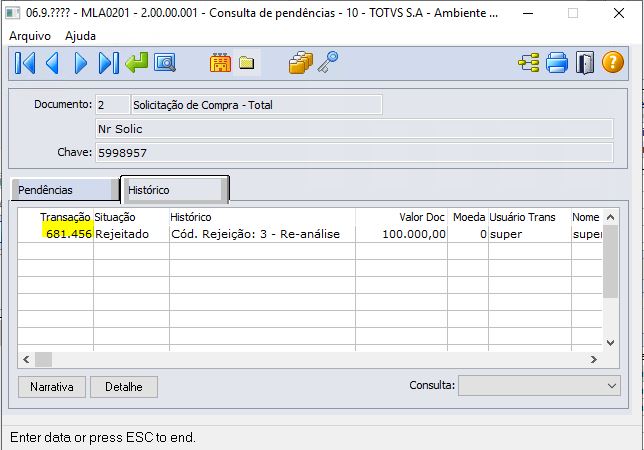Viewport: 644px width, 450px height.
Task: Click the Nr Solic field
Action: click(354, 129)
